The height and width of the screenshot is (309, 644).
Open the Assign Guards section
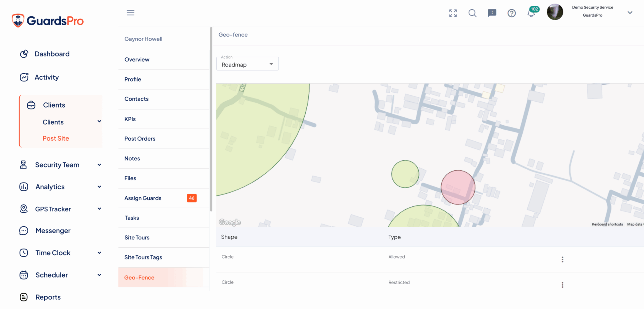point(143,198)
